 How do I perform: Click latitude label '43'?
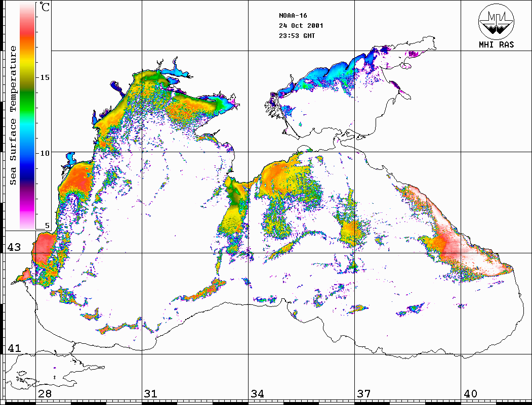pyautogui.click(x=14, y=247)
